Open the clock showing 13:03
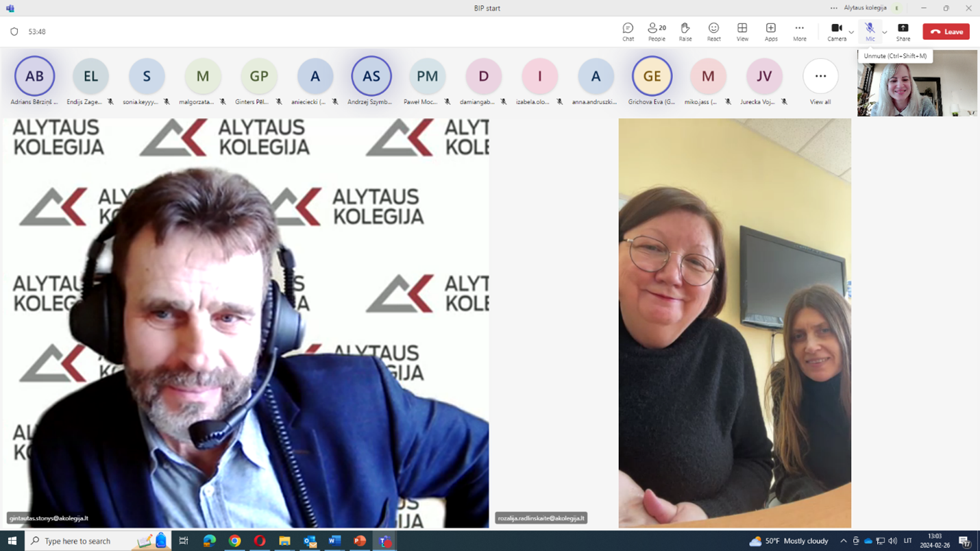Viewport: 980px width, 551px height. point(935,541)
